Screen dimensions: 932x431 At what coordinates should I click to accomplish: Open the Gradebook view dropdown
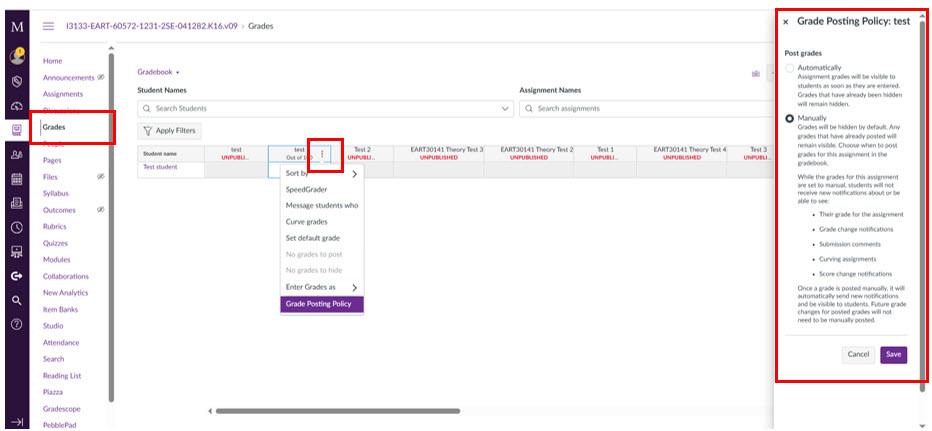[x=158, y=72]
